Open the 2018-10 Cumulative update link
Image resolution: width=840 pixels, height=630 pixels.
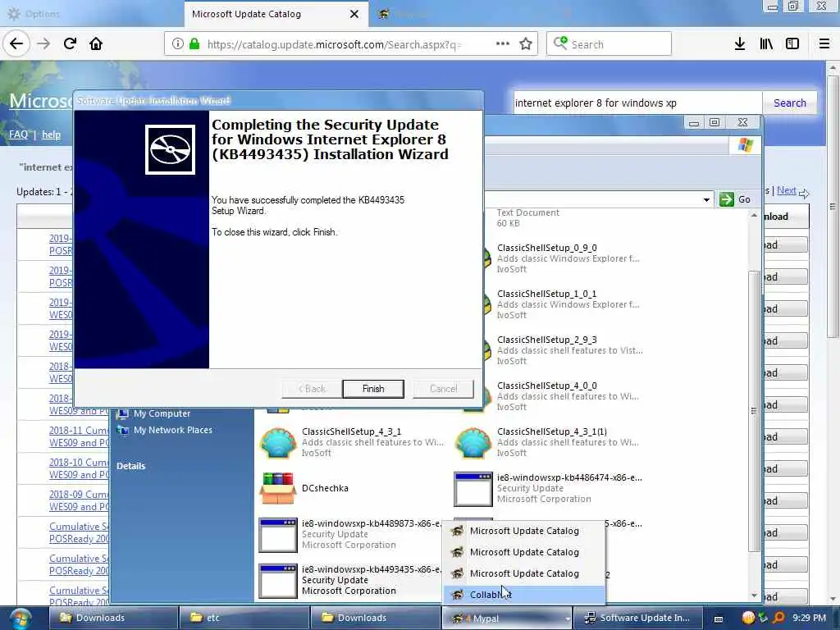click(79, 468)
